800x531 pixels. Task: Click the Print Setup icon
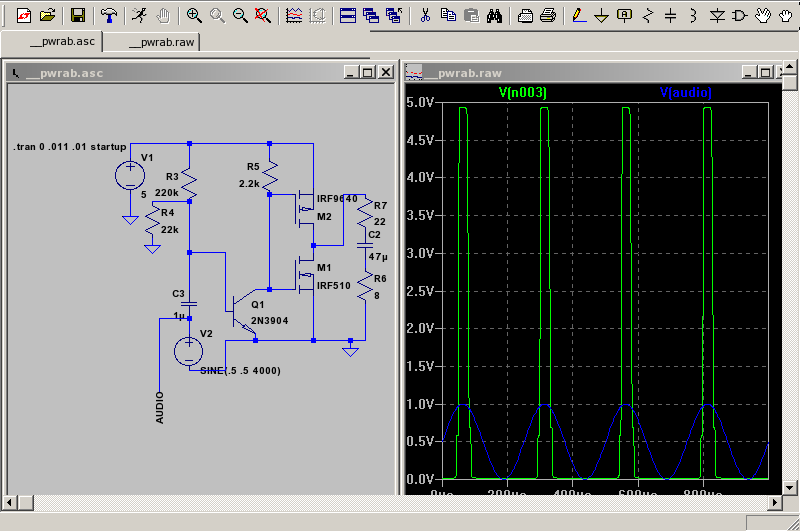click(525, 15)
